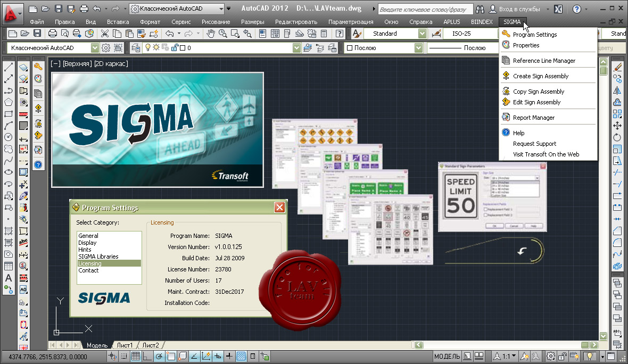Click the Workspace Settings gear icon
This screenshot has width=628, height=364.
[106, 48]
